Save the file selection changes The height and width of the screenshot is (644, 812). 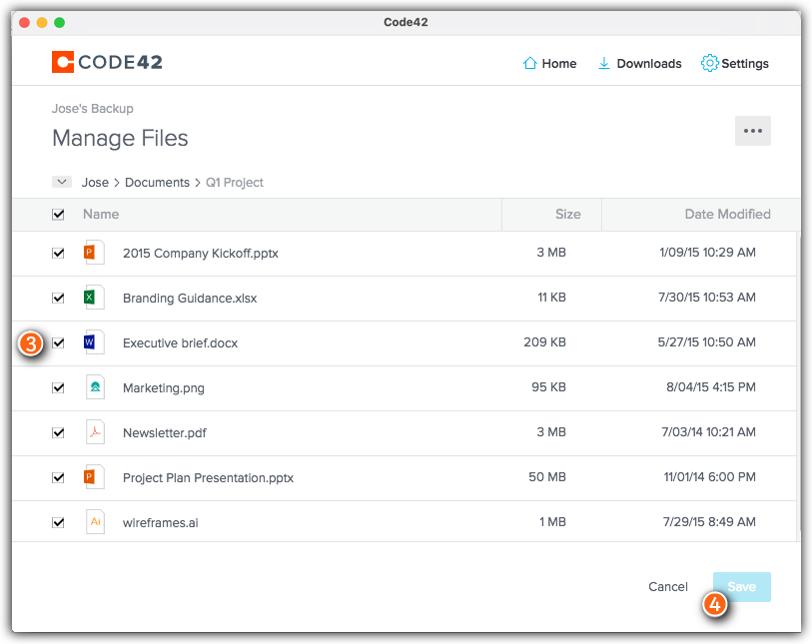pyautogui.click(x=741, y=586)
